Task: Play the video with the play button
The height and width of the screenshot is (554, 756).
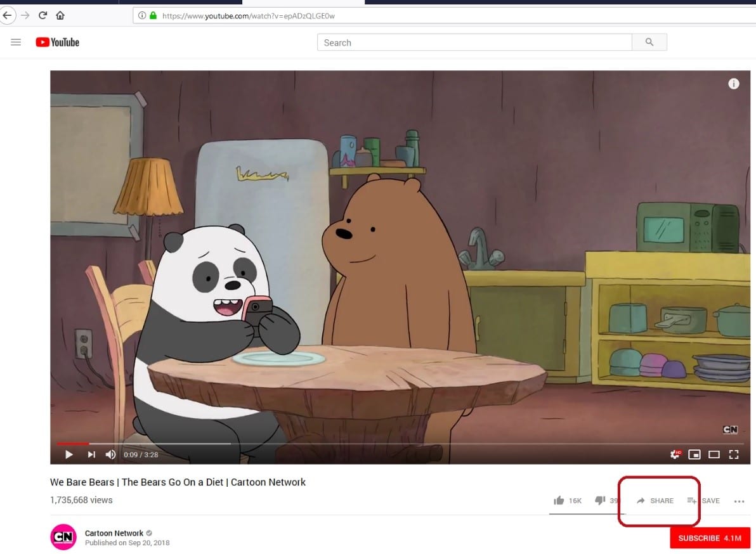Action: point(69,454)
